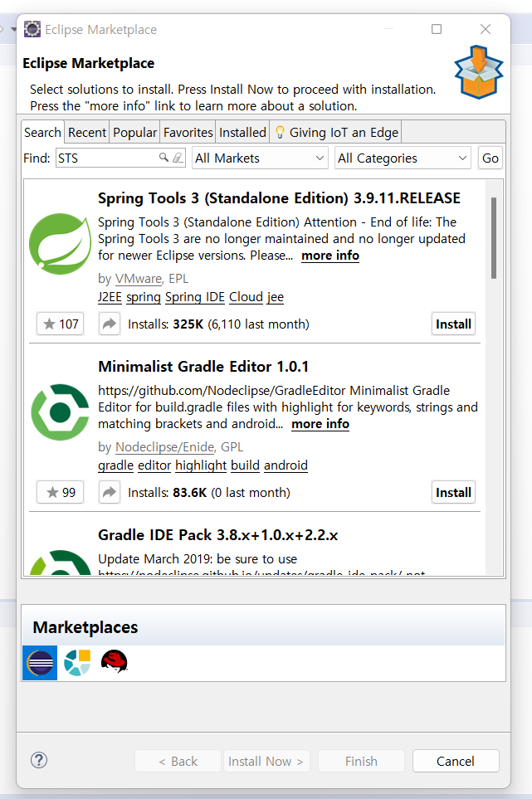Click the Finish button
This screenshot has width=532, height=799.
[x=361, y=761]
